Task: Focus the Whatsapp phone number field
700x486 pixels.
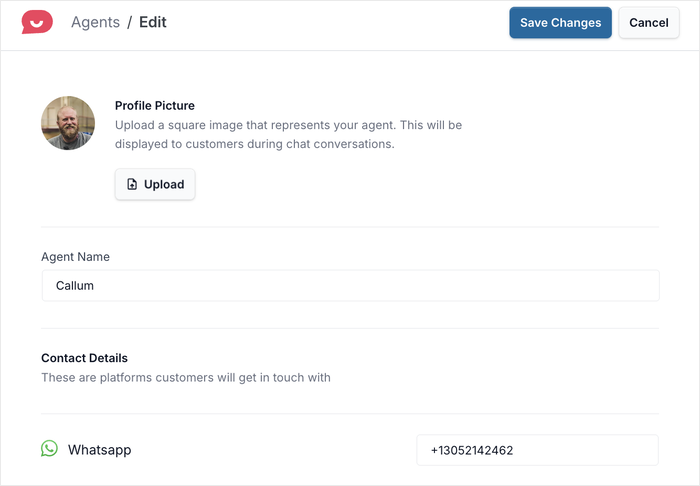Action: pyautogui.click(x=537, y=450)
